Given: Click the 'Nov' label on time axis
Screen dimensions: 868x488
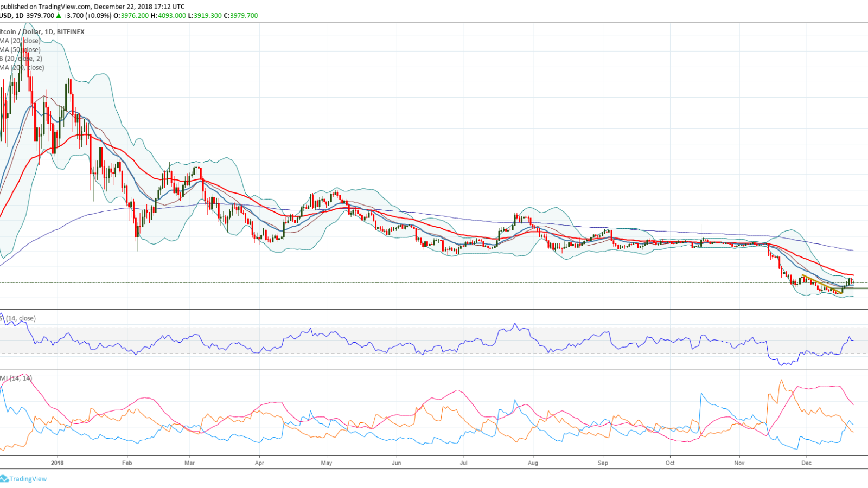Looking at the screenshot, I should click(739, 463).
